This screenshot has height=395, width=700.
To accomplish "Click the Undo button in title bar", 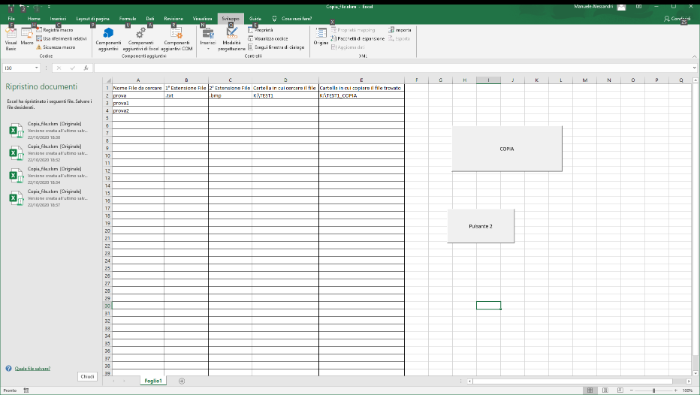I will 22,7.
